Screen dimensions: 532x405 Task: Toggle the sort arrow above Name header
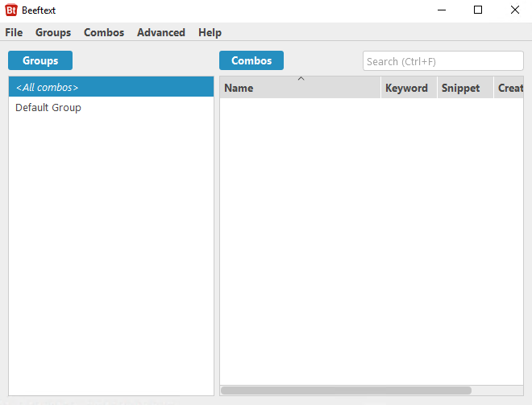(x=301, y=79)
